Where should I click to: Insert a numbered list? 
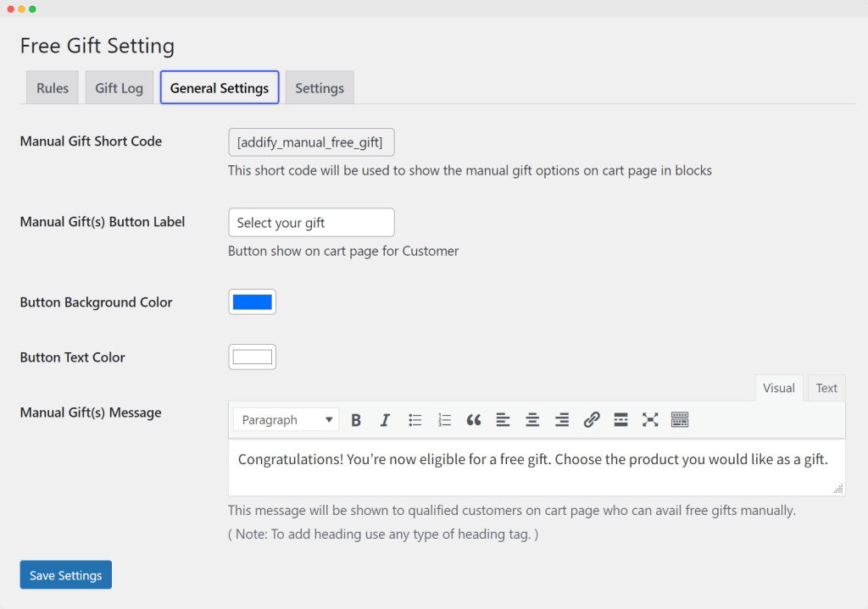[444, 420]
